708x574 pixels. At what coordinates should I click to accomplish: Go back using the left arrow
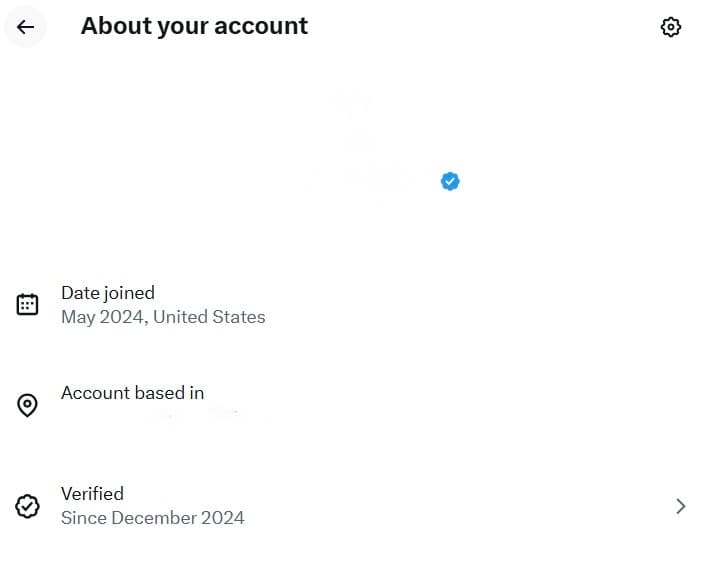tap(25, 27)
